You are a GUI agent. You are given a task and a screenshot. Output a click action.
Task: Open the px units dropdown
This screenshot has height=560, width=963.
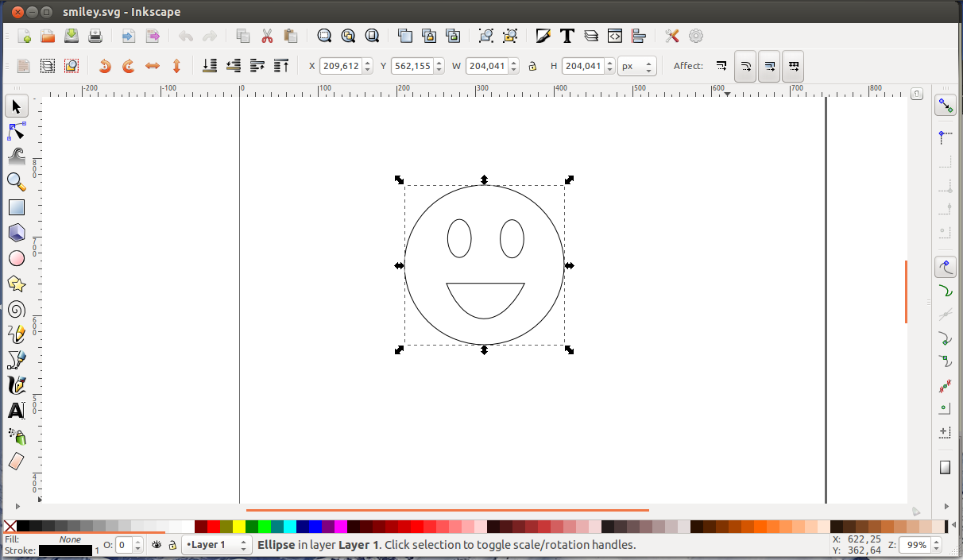pos(636,66)
